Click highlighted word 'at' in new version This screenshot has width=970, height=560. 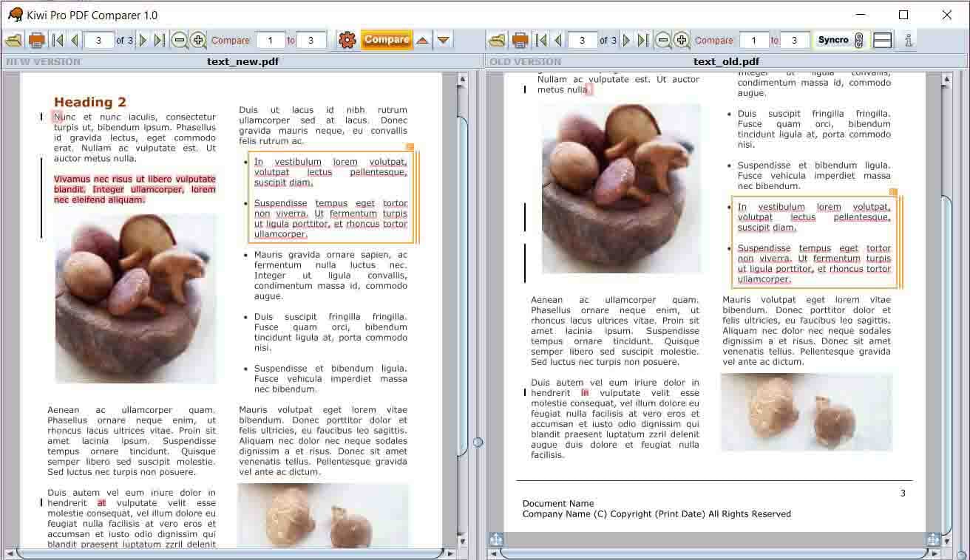101,503
